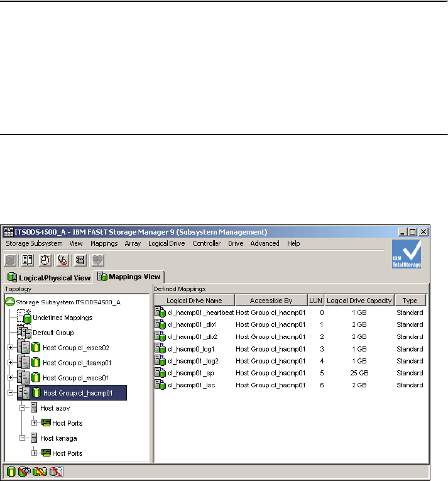
Task: Click the performance monitor clock icon
Action: [45, 260]
